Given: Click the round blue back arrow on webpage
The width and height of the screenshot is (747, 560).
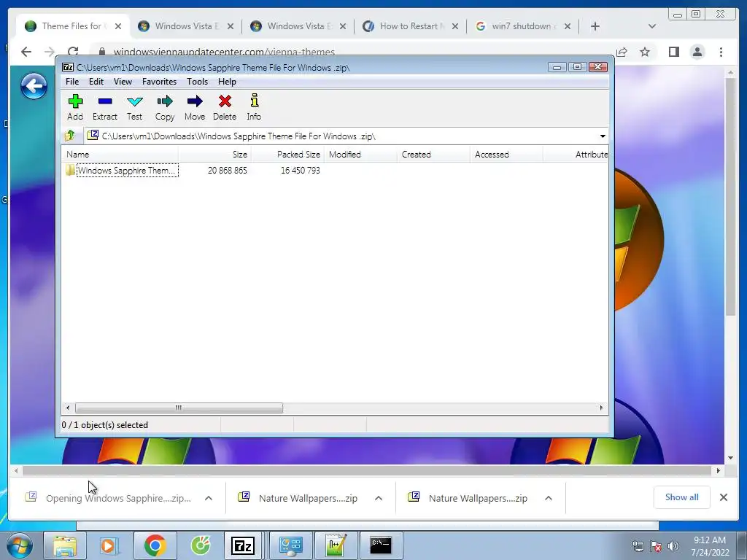Looking at the screenshot, I should click(x=34, y=86).
